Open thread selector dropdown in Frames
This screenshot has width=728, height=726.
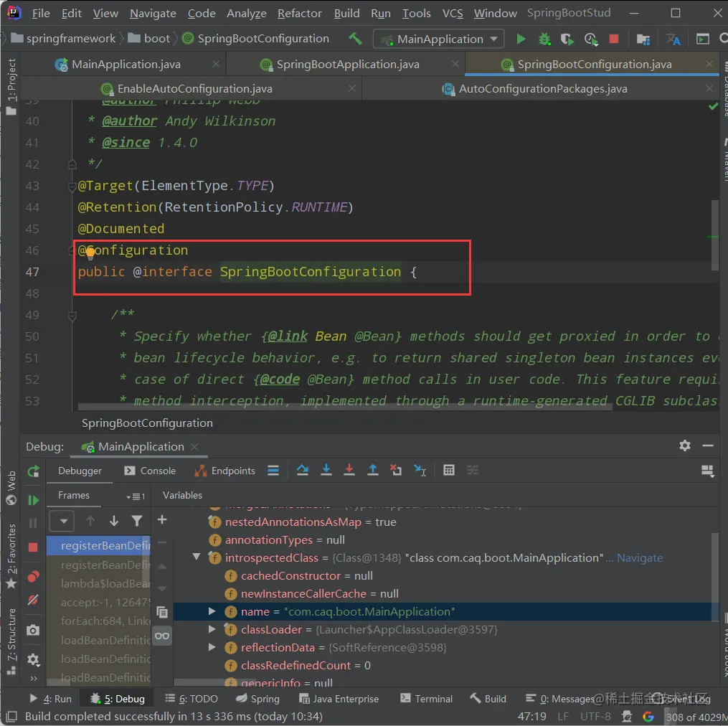point(62,521)
